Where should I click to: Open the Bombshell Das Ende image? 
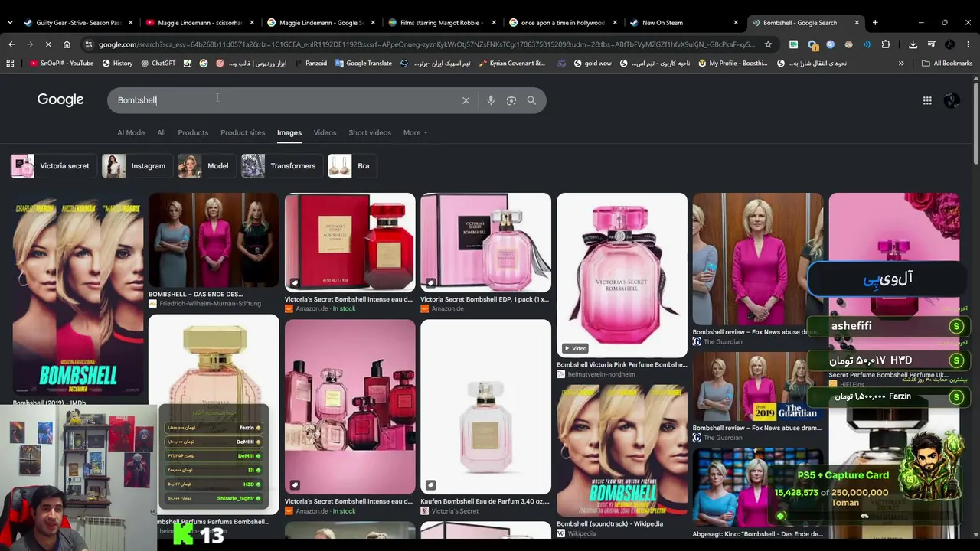[x=214, y=240]
